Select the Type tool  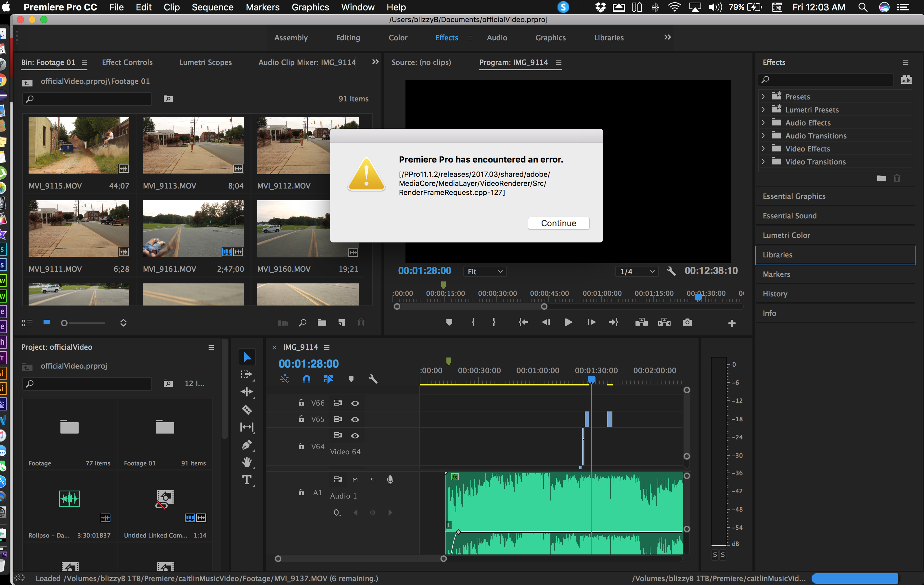click(247, 480)
